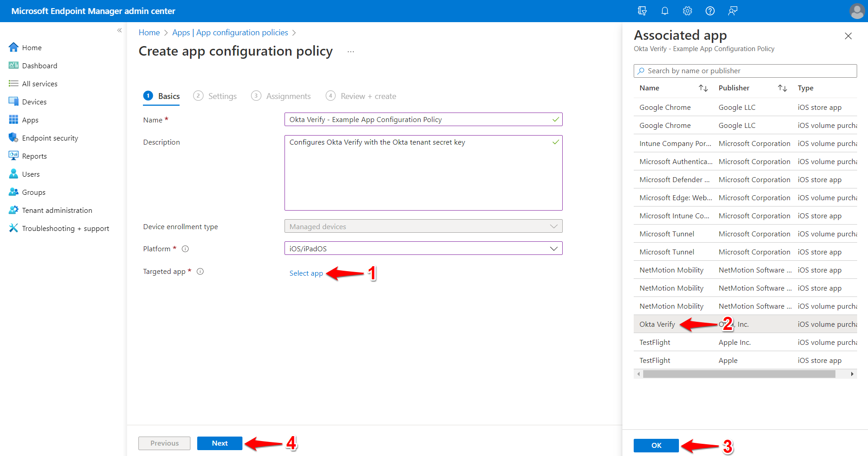Switch to the Settings step tab
The width and height of the screenshot is (868, 456).
coord(215,96)
